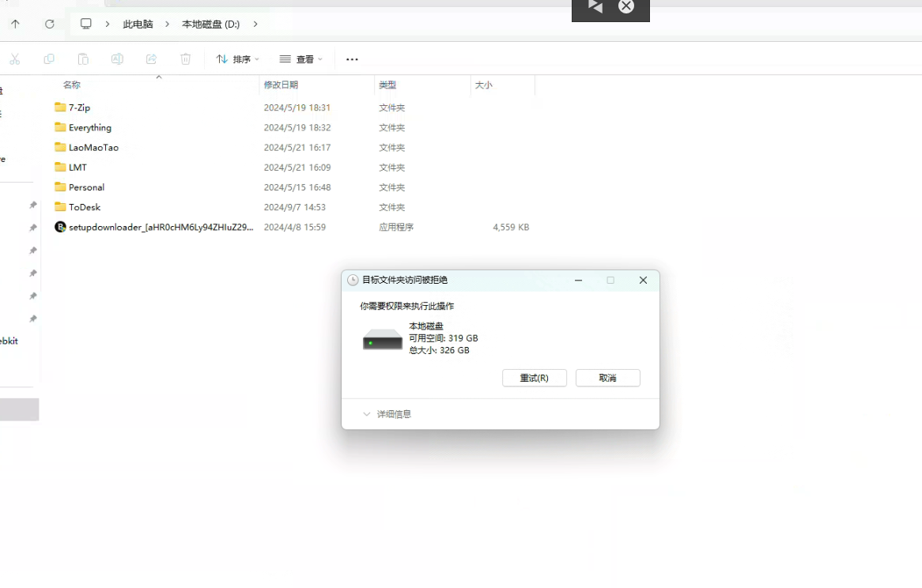Open the three-dot more options menu
922x588 pixels.
pyautogui.click(x=352, y=59)
